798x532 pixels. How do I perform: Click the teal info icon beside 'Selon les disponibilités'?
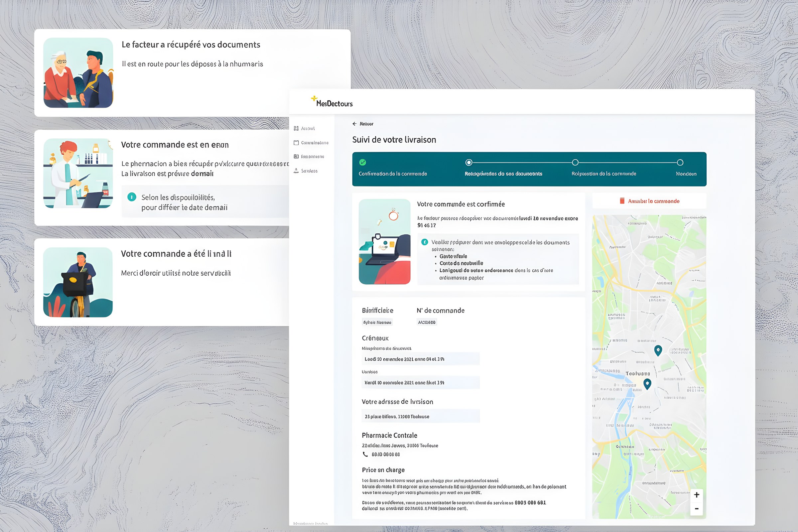point(132,197)
